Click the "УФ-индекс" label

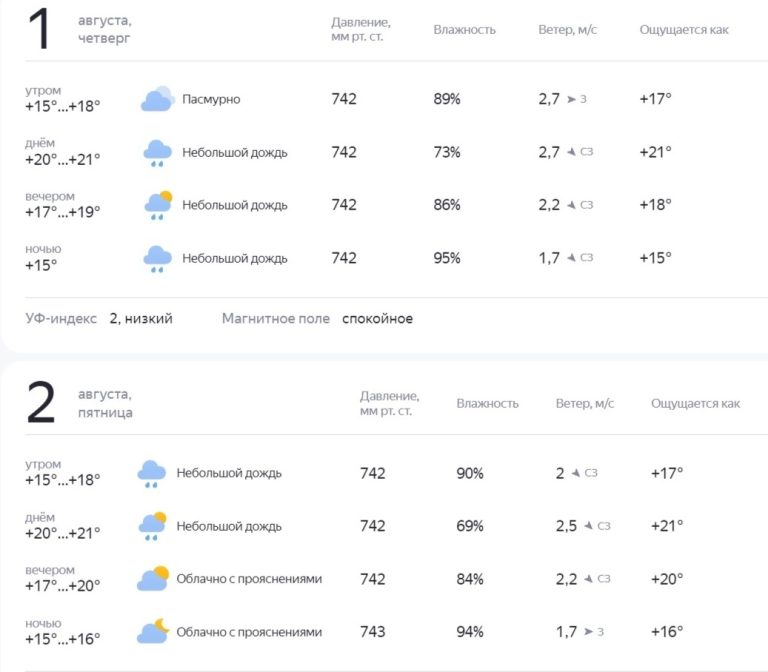click(x=61, y=319)
